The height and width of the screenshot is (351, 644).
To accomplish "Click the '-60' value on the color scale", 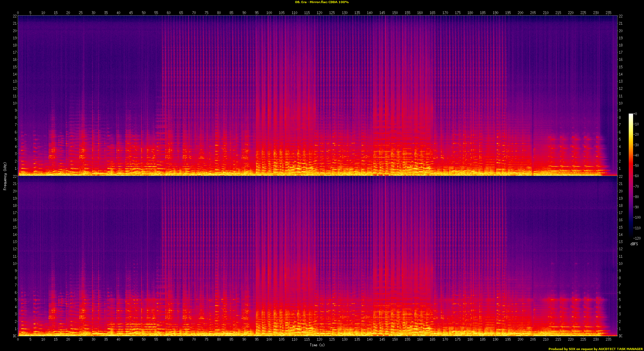I will point(637,176).
